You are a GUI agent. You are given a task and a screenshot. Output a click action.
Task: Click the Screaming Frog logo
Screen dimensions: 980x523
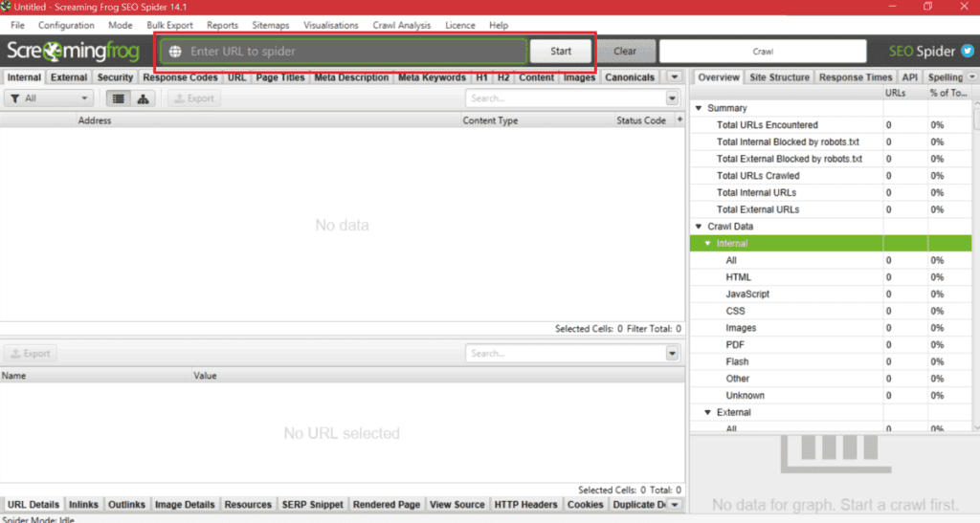(x=73, y=52)
